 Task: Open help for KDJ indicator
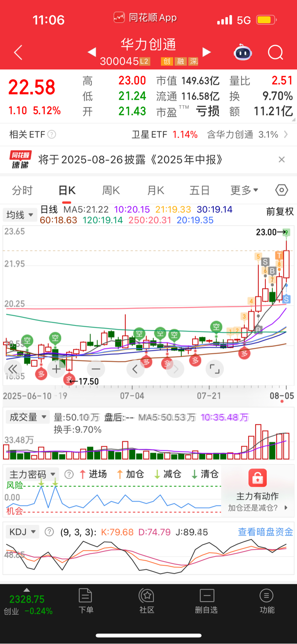point(49,532)
